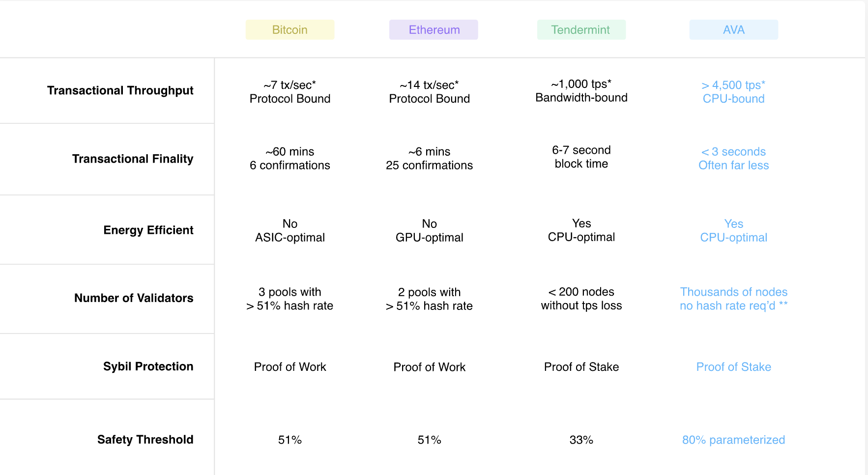Click AVA's blue 'Proof of Stake' text
Viewport: 868px width, 475px height.
coord(734,367)
